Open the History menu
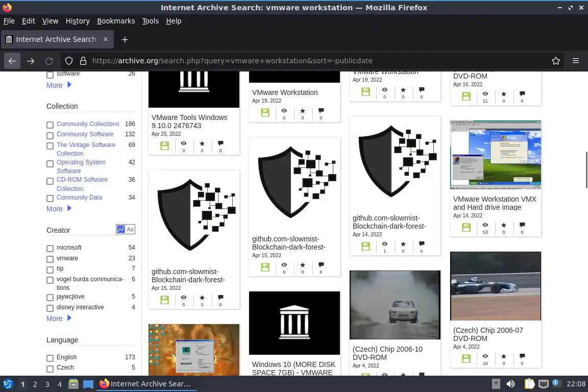Viewport: 588px width, 392px height. (78, 21)
